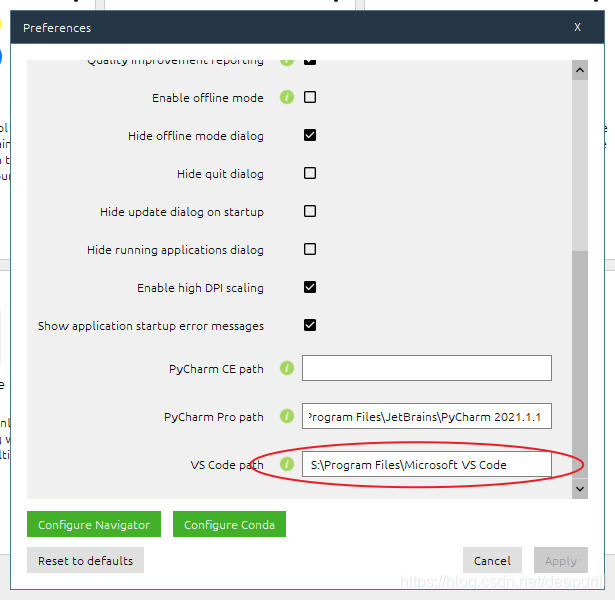Click info icon beside VS Code path

point(287,464)
